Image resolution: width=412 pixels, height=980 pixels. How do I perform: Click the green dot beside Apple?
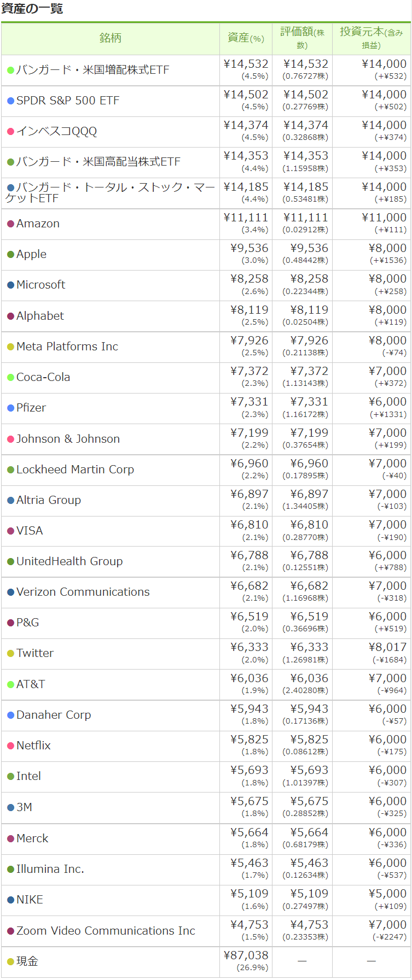click(10, 255)
